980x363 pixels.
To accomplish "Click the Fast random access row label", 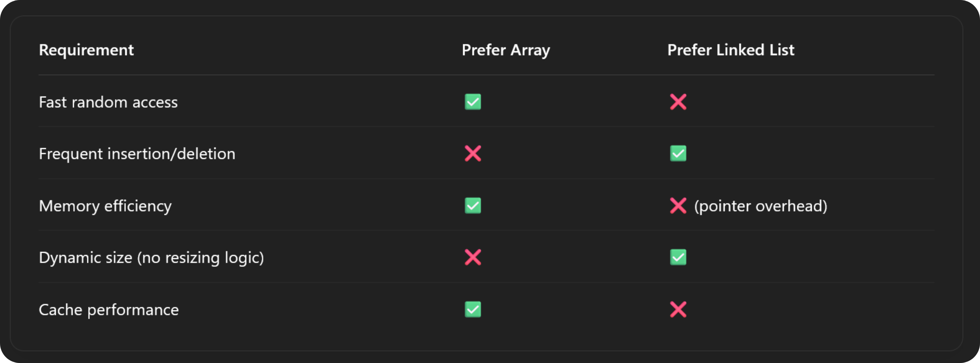I will 108,102.
